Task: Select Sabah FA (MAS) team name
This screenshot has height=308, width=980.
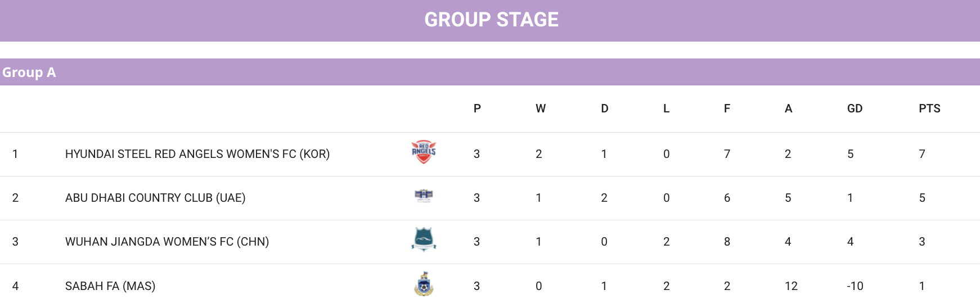Action: pyautogui.click(x=110, y=286)
